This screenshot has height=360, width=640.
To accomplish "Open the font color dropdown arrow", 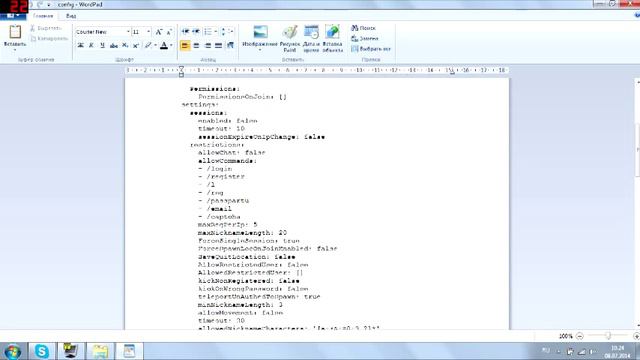I will pyautogui.click(x=171, y=45).
